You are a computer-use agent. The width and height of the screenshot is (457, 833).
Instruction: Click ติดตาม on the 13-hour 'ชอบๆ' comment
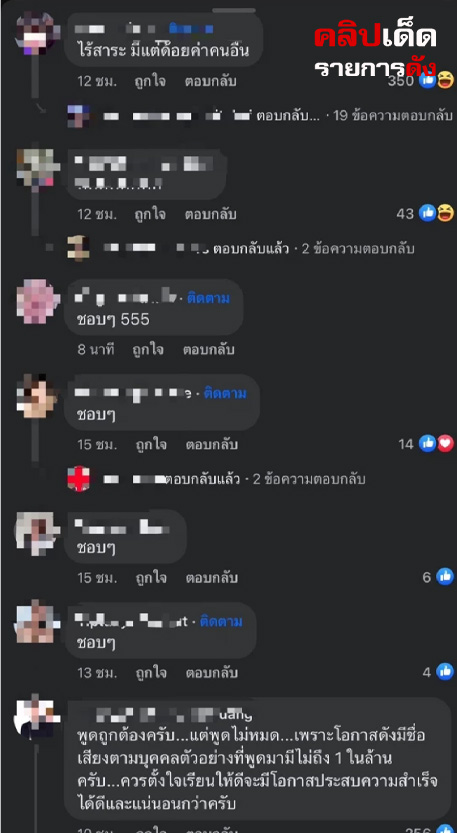221,622
